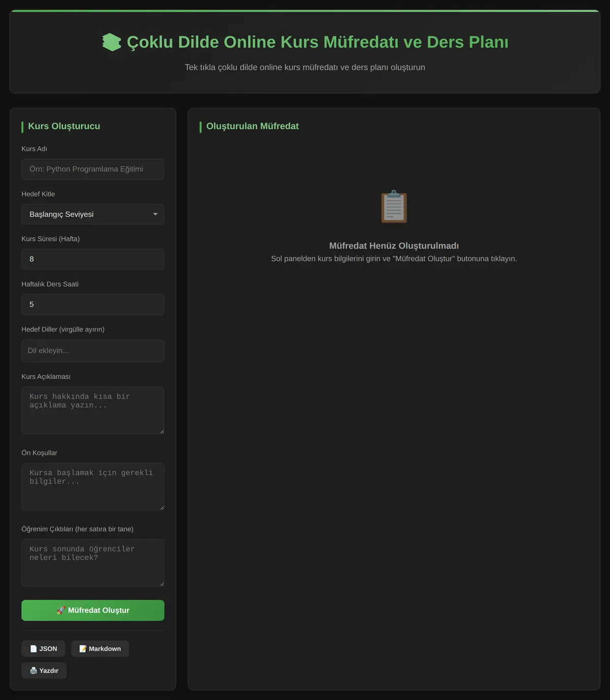The width and height of the screenshot is (610, 700).
Task: Click the 'Sol panelden kurs bilgilerini girin' hint
Action: click(x=394, y=259)
